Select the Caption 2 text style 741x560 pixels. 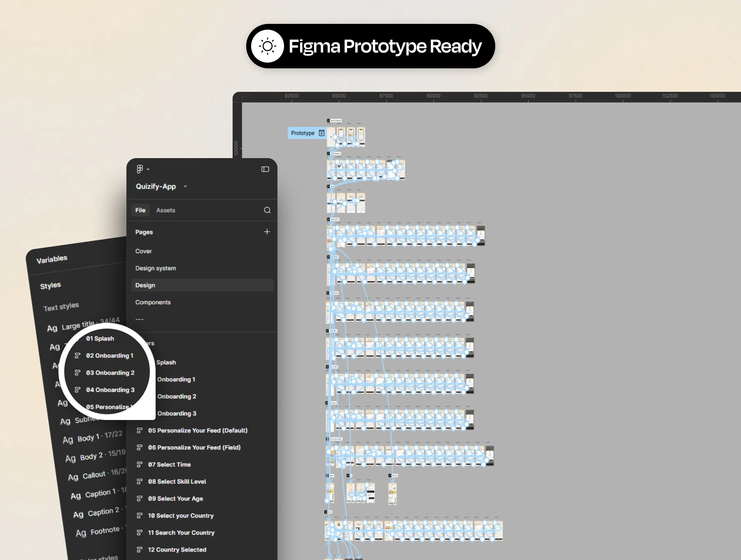[x=100, y=512]
